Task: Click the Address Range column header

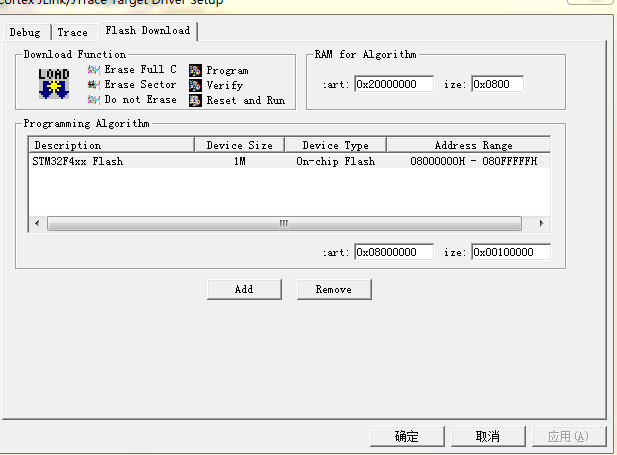Action: pyautogui.click(x=468, y=145)
